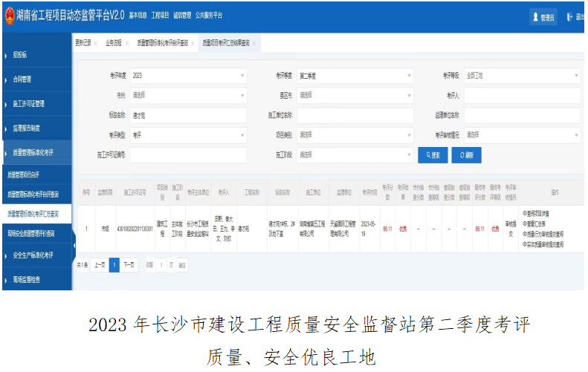Viewport: 588px width, 372px height.
Task: Open the 诚信管理 top menu
Action: 182,16
